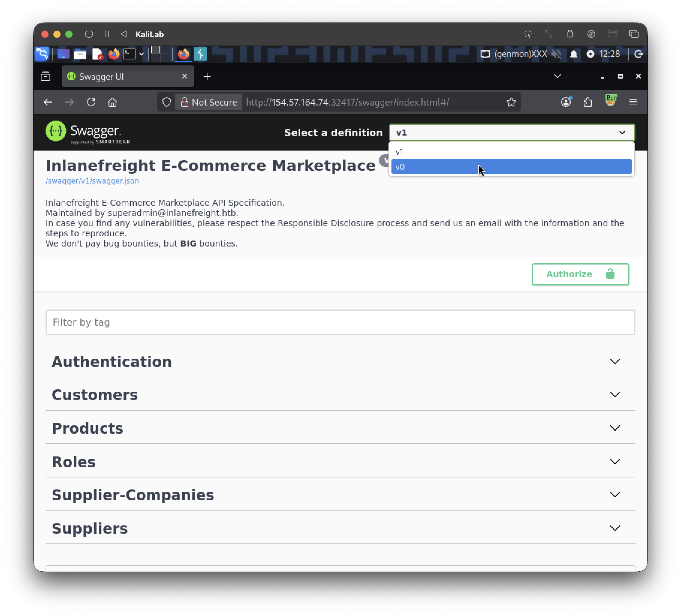The height and width of the screenshot is (616, 681).
Task: Expand the Suppliers section
Action: click(x=340, y=528)
